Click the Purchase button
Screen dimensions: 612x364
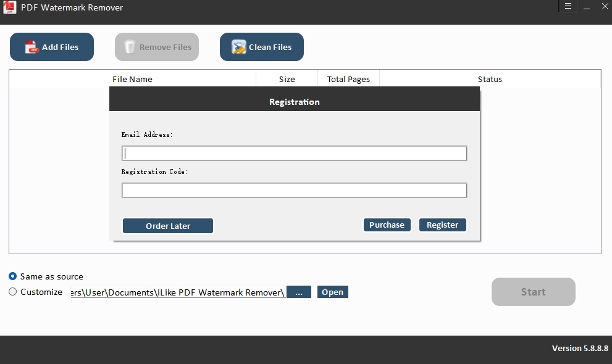tap(387, 225)
